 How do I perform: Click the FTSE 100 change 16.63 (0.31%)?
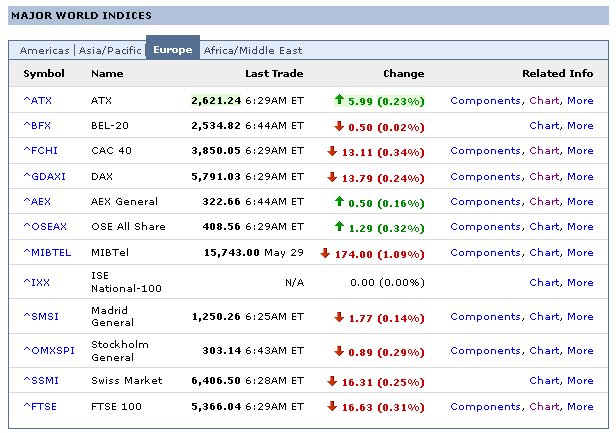coord(383,407)
